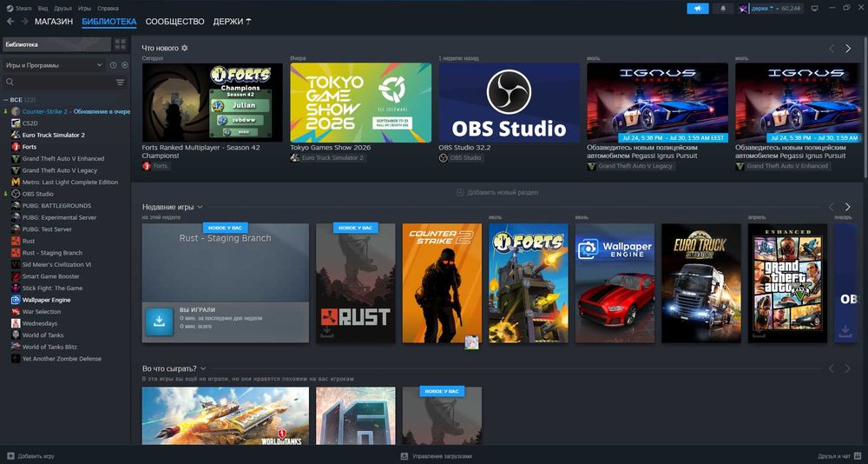
Task: Open the Forts Ranked Multiplayer news thumbnail
Action: point(212,103)
